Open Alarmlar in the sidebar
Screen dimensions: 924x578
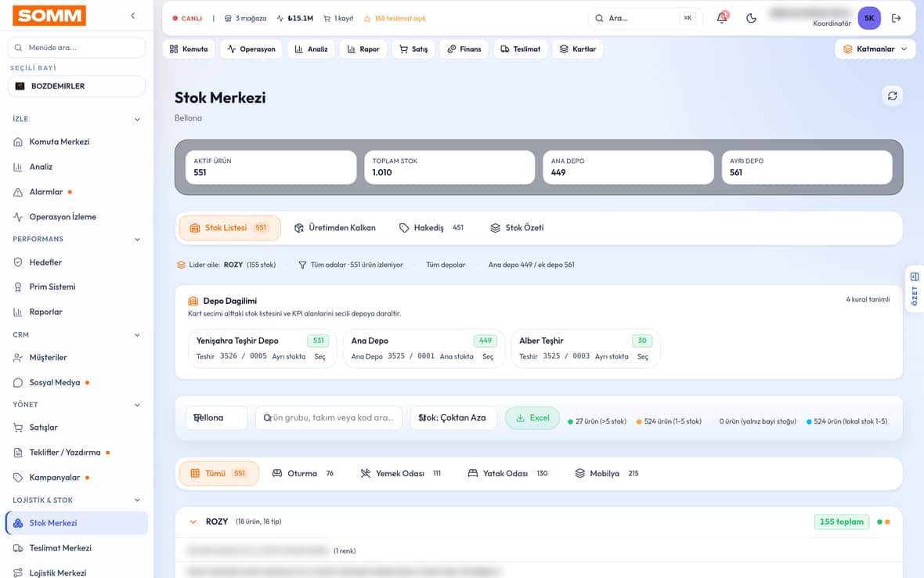tap(46, 192)
